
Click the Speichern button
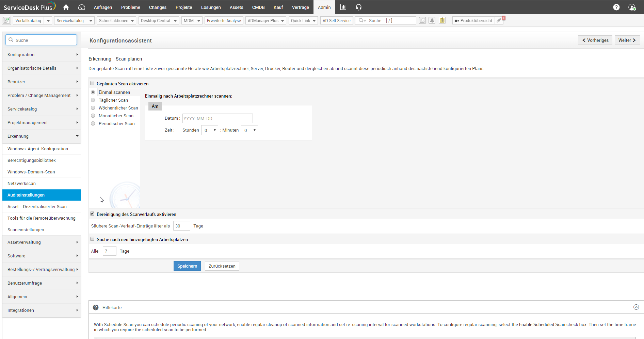pos(187,266)
